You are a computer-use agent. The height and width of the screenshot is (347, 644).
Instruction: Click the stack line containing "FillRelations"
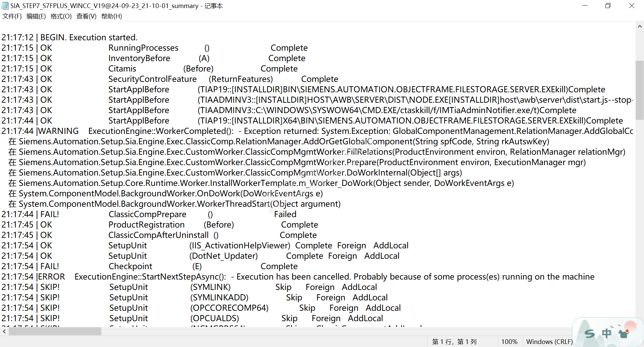(x=317, y=152)
